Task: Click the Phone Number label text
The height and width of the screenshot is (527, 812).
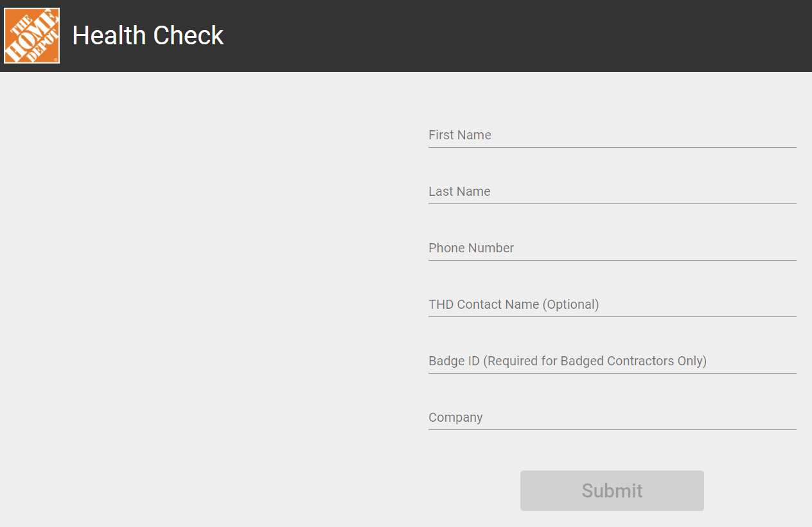Action: (x=471, y=247)
